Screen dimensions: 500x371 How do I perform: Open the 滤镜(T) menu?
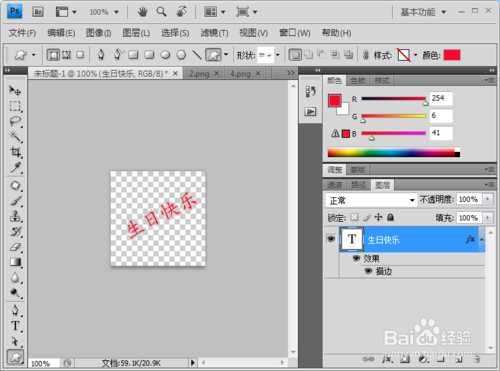(214, 33)
